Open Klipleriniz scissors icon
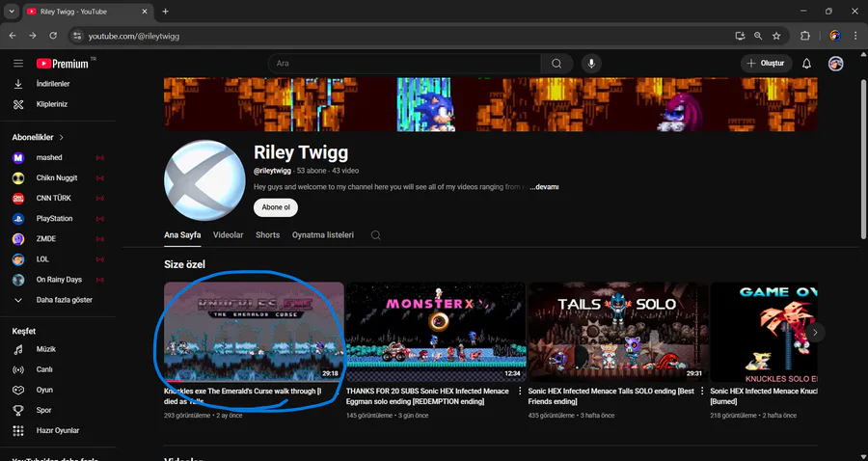This screenshot has width=868, height=461. (x=18, y=104)
